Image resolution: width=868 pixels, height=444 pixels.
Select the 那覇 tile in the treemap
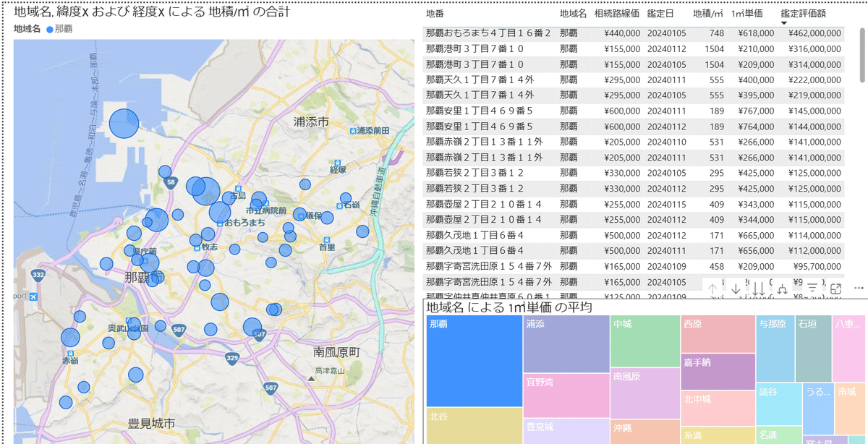475,361
